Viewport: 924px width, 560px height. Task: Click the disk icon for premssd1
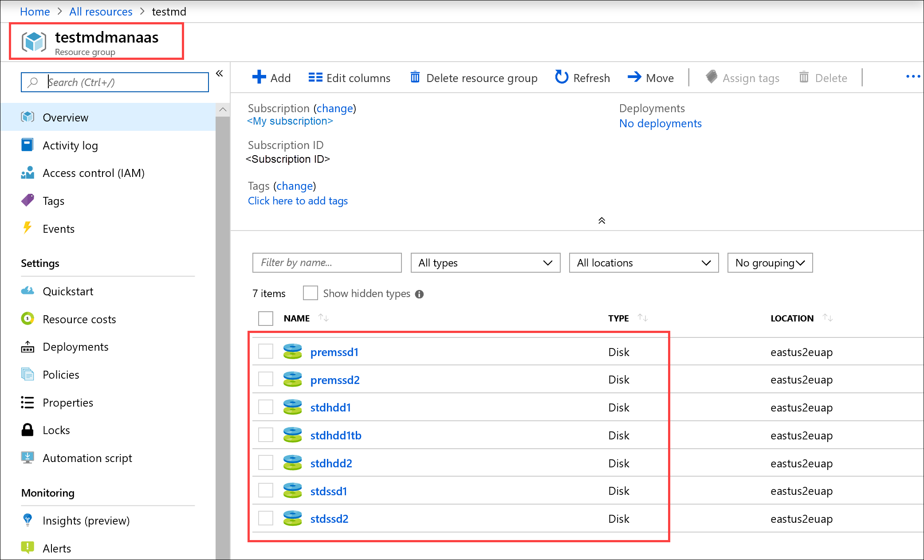(x=293, y=351)
